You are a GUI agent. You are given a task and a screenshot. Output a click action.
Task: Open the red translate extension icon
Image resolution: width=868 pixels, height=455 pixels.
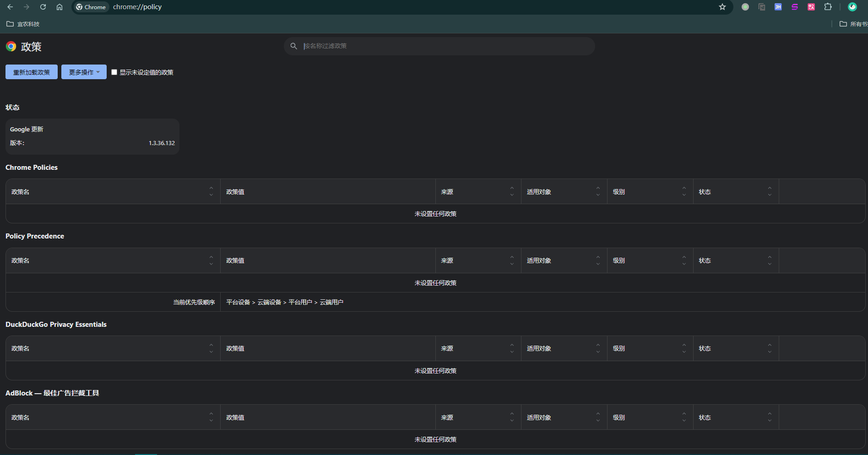[811, 7]
